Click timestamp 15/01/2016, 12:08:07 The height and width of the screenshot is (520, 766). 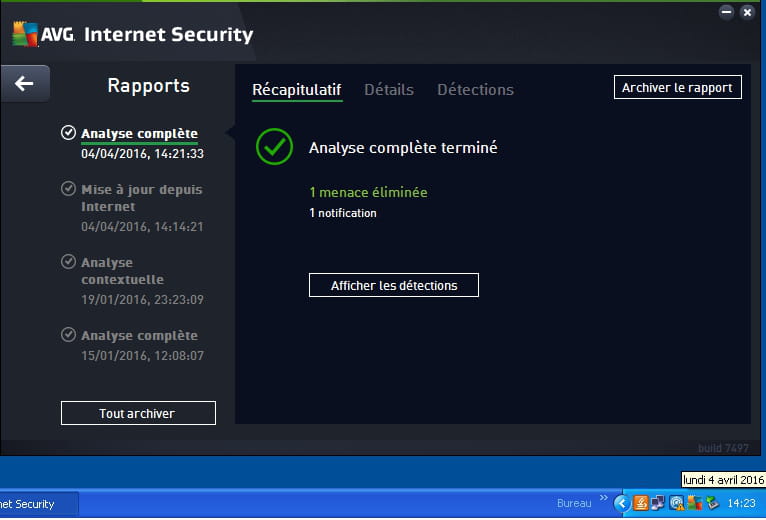(x=142, y=355)
